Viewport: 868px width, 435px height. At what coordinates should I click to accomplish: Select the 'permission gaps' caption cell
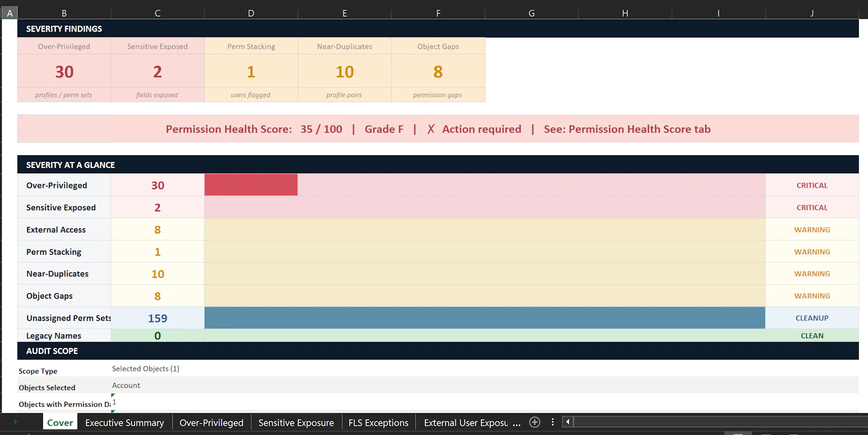point(438,94)
